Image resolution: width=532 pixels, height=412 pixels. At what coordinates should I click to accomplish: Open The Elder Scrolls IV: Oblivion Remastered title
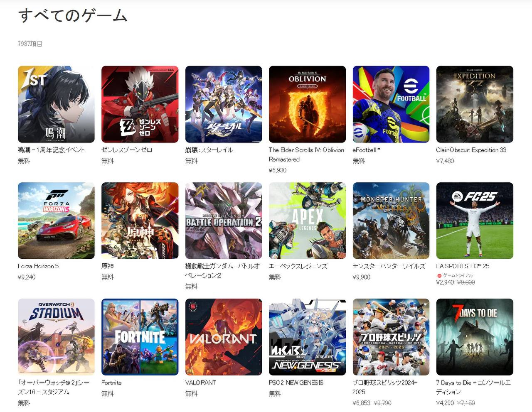tap(306, 154)
